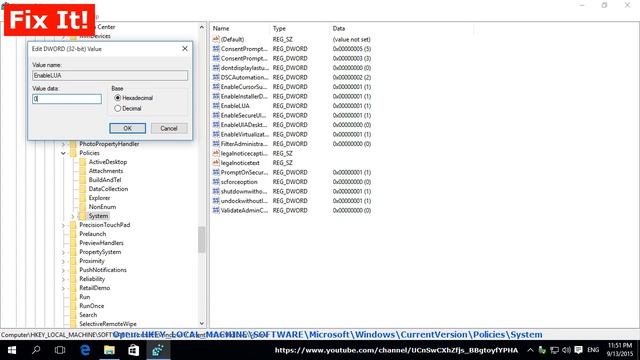
Task: Expand the PhotoPropertyHandler node
Action: (63, 144)
